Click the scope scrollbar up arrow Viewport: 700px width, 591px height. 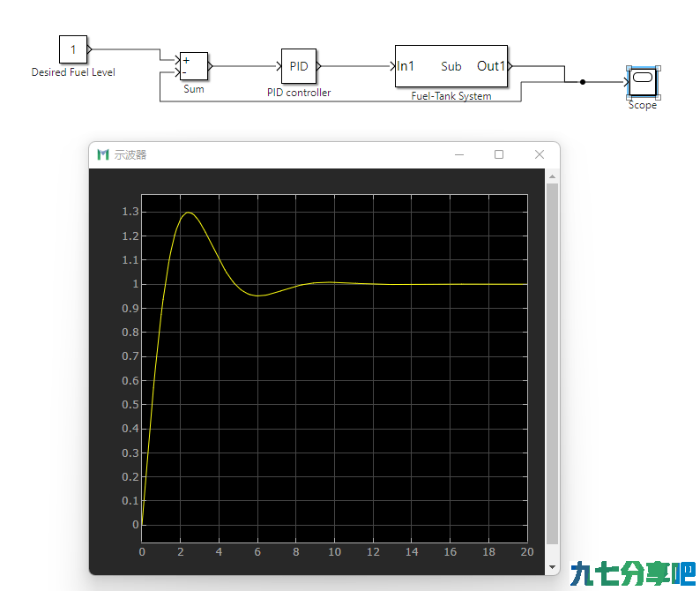point(552,177)
